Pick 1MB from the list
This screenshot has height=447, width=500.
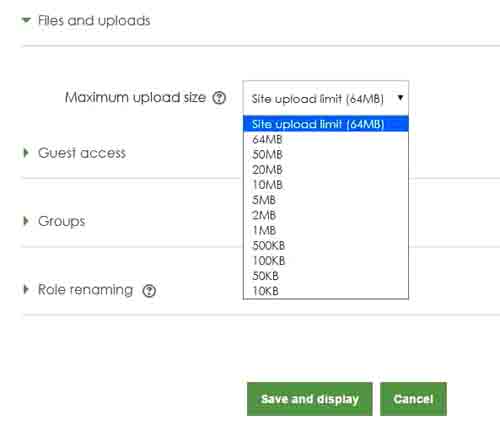point(326,230)
